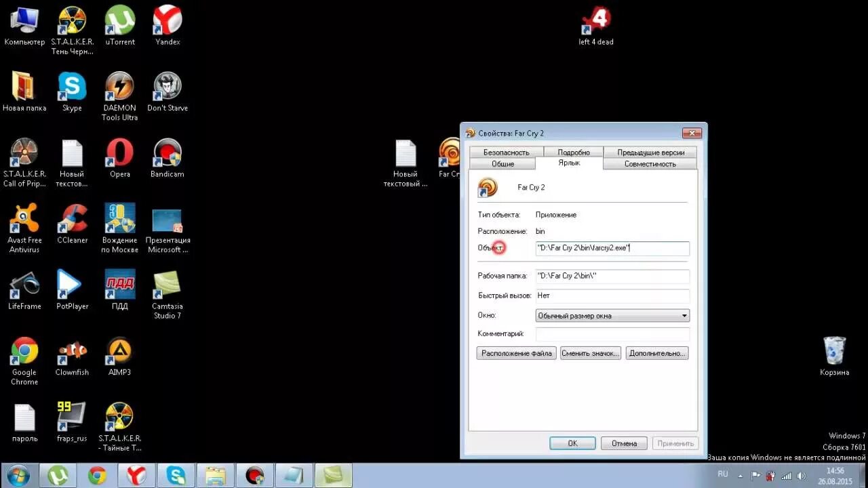This screenshot has height=488, width=868.
Task: Switch to the Предыдущие версии tab
Action: tap(650, 152)
